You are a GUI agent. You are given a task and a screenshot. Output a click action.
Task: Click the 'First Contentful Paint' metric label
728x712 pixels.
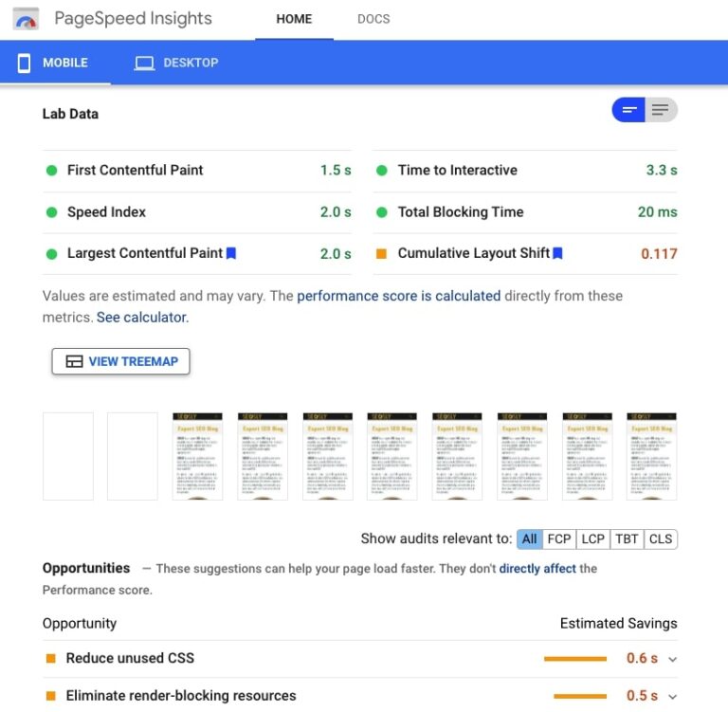pos(136,170)
